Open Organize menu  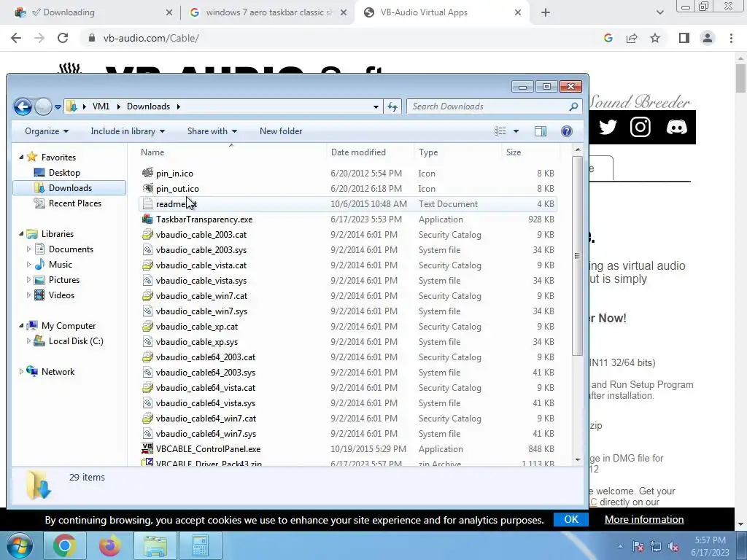47,131
